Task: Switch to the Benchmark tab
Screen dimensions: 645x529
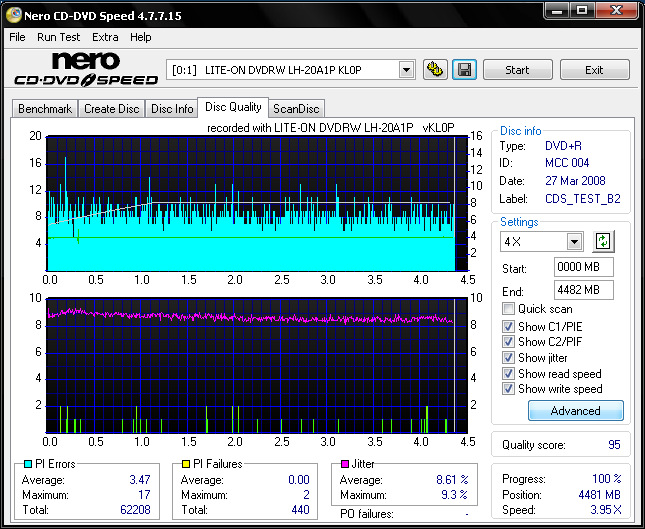Action: pyautogui.click(x=45, y=109)
